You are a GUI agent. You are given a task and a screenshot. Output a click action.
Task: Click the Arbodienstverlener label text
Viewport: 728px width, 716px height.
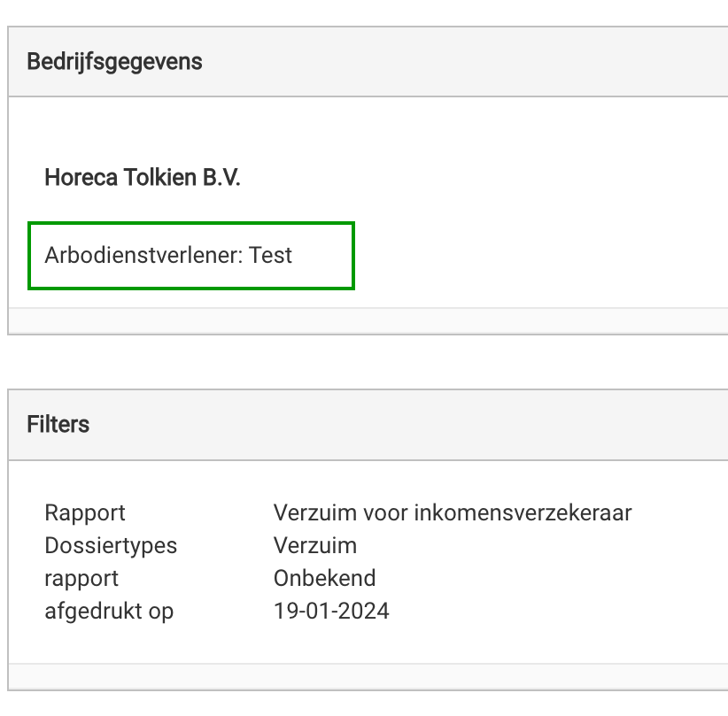pos(144,255)
